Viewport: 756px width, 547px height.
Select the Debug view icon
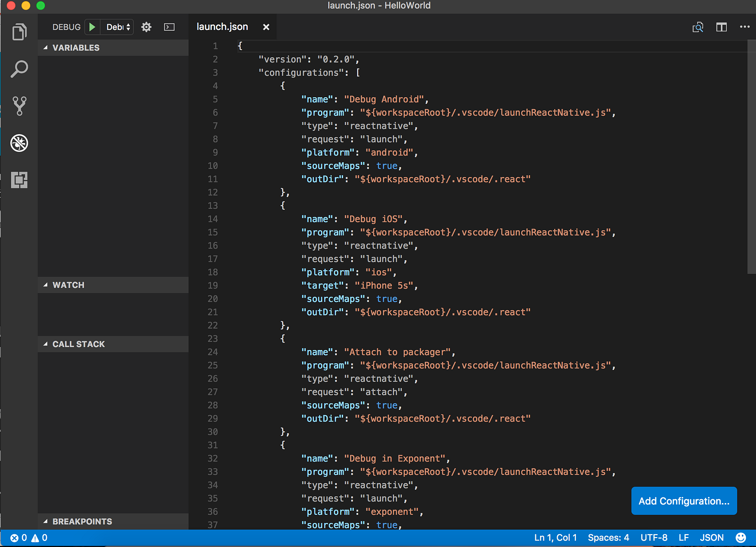[19, 143]
